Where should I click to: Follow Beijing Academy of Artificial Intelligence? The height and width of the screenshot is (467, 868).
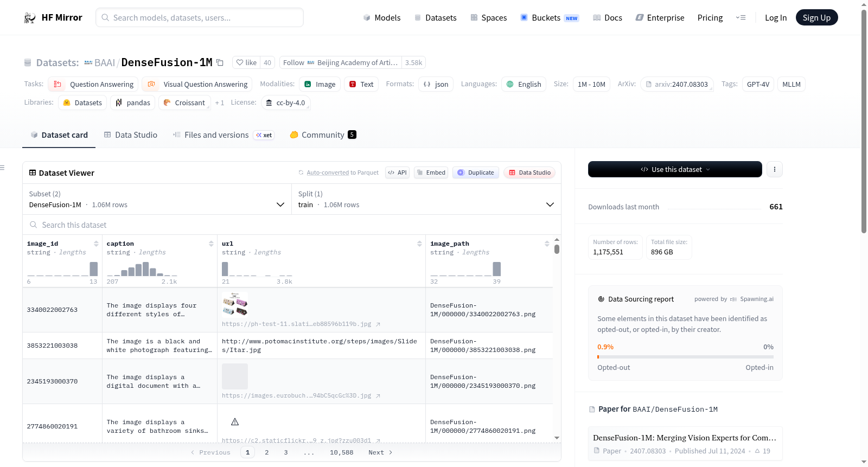point(341,62)
